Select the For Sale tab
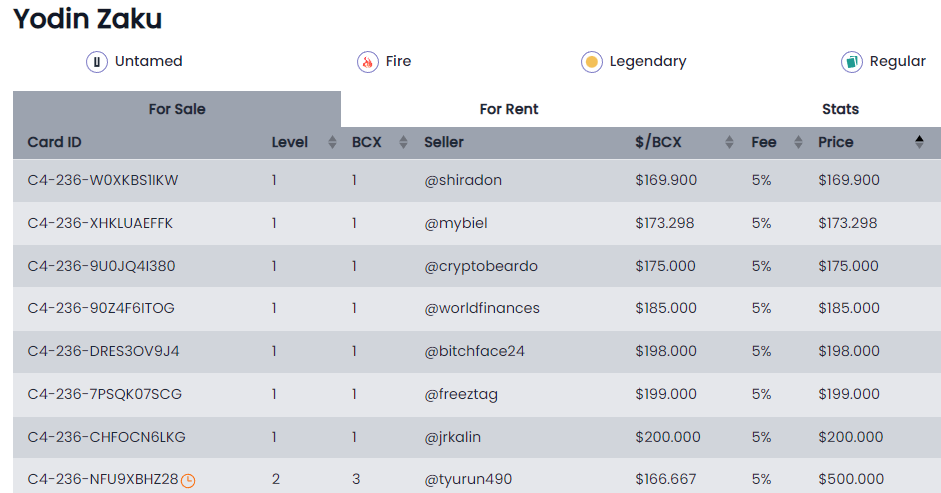The height and width of the screenshot is (493, 941). tap(177, 109)
